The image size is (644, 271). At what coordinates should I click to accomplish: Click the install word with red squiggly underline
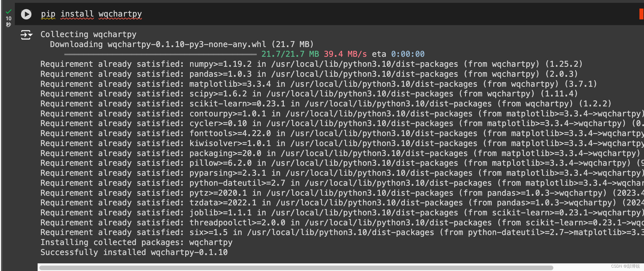[77, 14]
